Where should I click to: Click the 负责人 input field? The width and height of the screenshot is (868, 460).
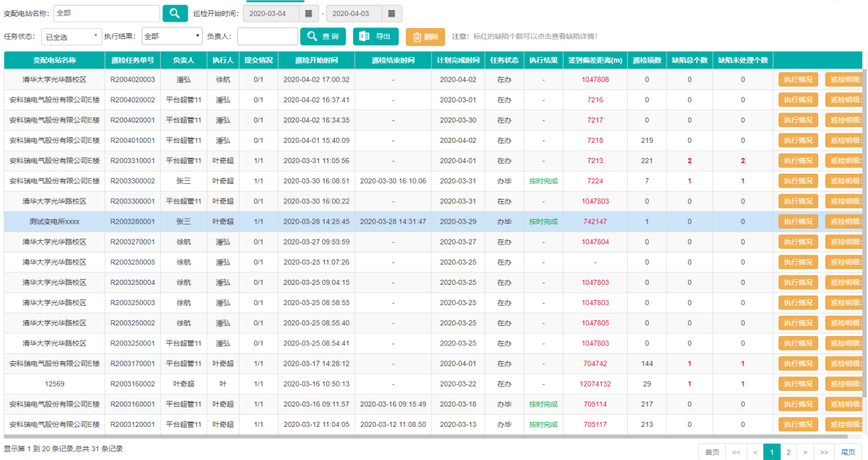coord(267,36)
